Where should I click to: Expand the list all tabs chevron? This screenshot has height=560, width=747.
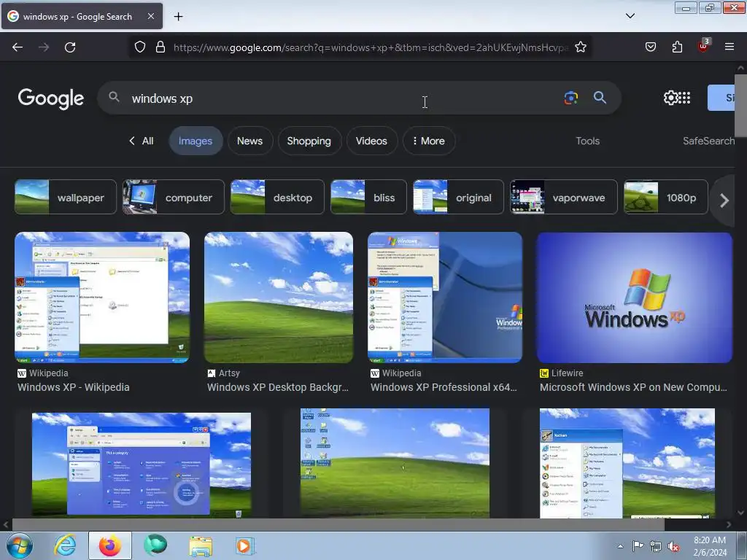pos(630,16)
